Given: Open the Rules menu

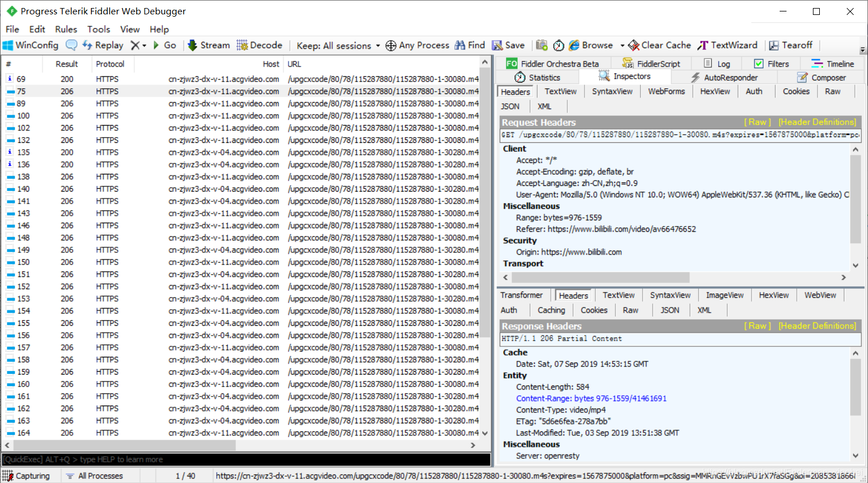Looking at the screenshot, I should point(66,29).
